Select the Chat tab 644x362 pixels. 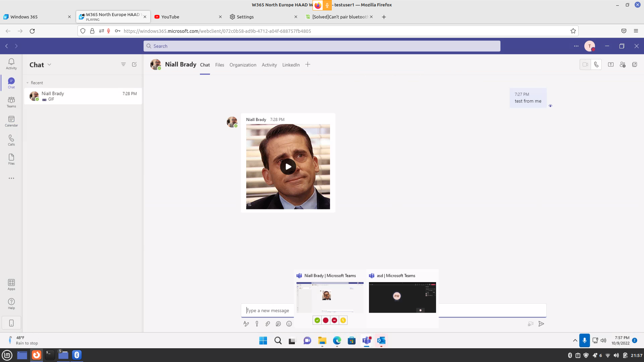[x=205, y=65]
